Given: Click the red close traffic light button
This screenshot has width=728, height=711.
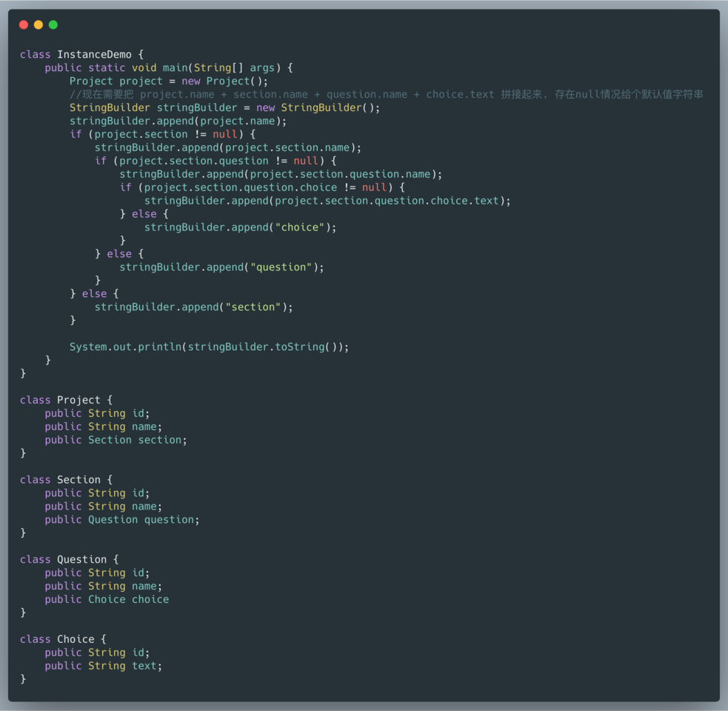Looking at the screenshot, I should point(23,24).
